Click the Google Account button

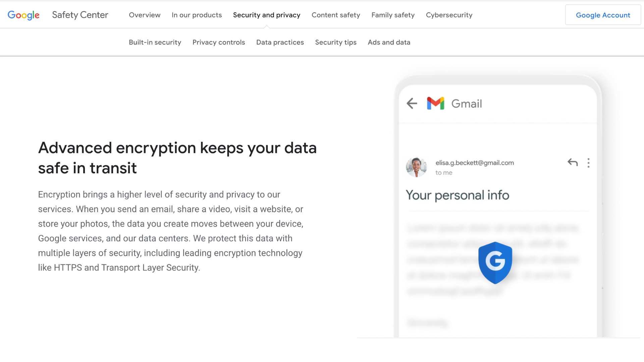[x=603, y=15]
